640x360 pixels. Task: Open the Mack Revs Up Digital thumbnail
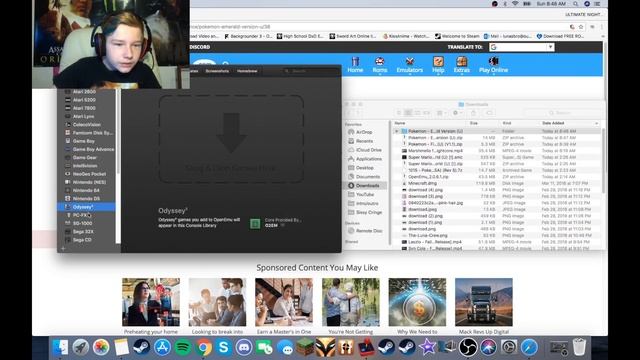point(484,302)
